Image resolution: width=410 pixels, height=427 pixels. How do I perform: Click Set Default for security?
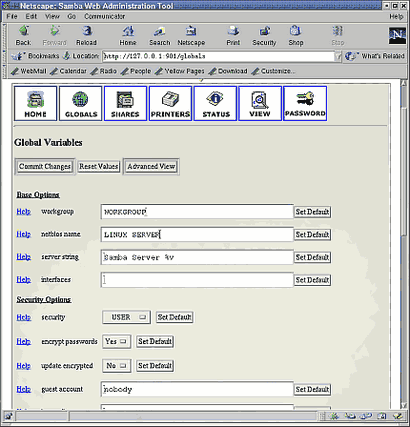tap(175, 317)
